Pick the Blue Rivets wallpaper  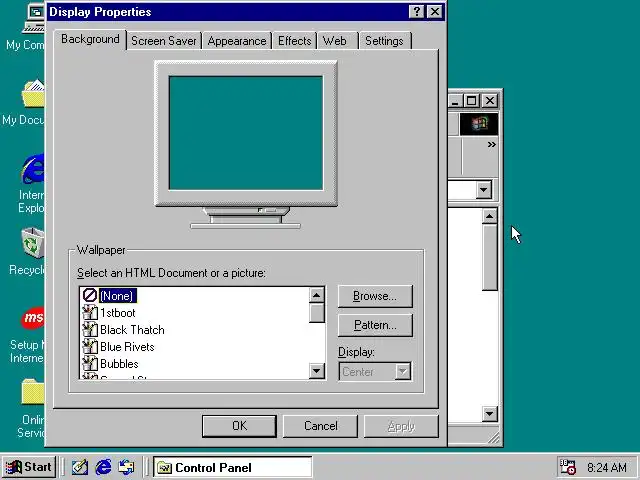127,347
